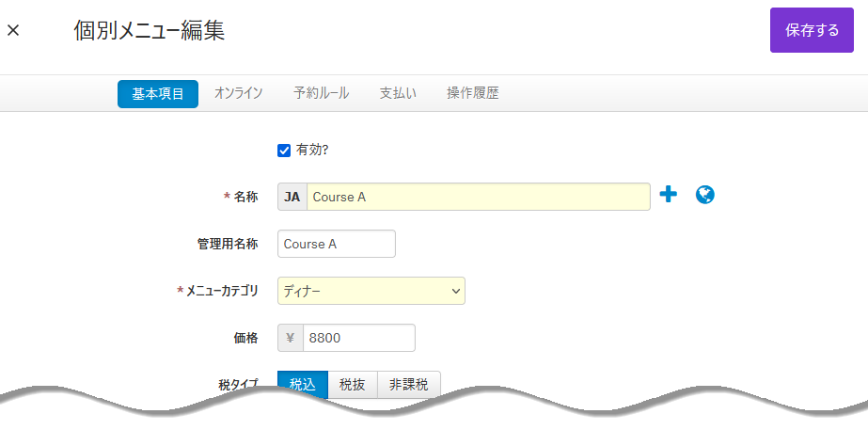Open the 支払い tab

(398, 94)
